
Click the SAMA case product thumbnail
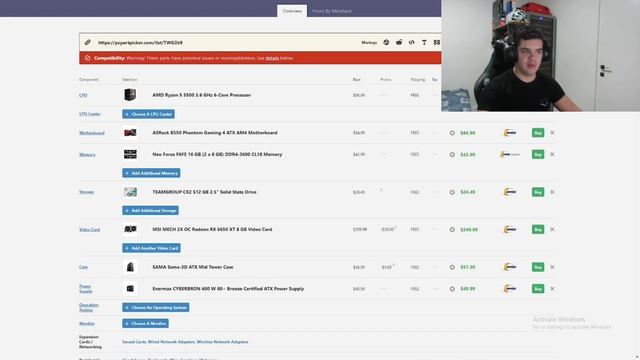point(130,267)
